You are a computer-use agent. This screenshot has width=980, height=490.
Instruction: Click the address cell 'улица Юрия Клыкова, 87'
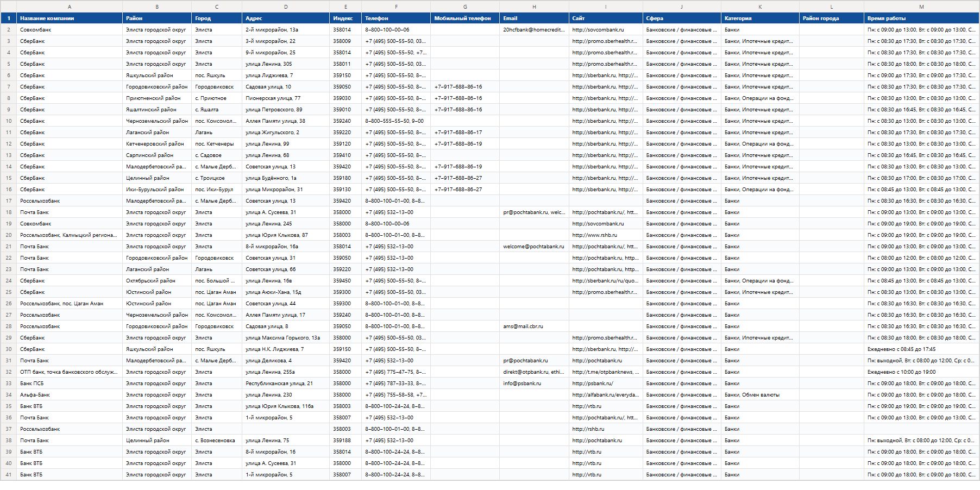(x=286, y=235)
